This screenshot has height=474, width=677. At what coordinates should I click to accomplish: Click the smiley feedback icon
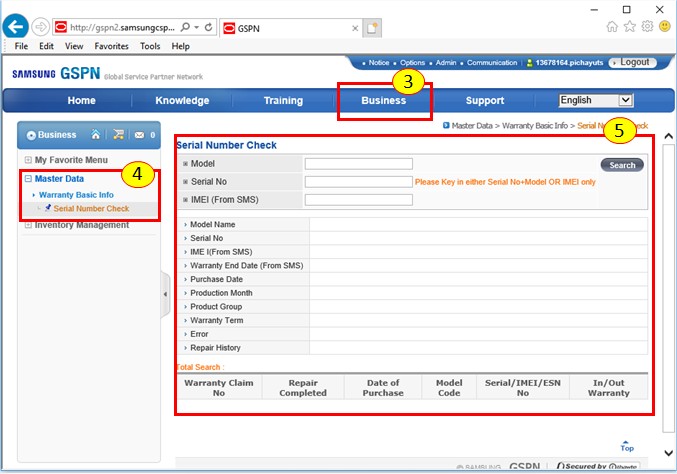(665, 27)
